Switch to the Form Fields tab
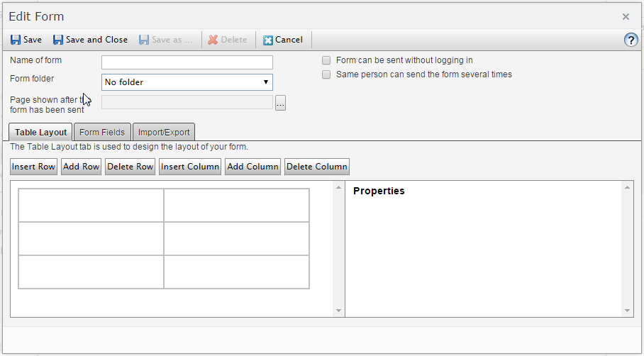644x356 pixels. click(102, 132)
